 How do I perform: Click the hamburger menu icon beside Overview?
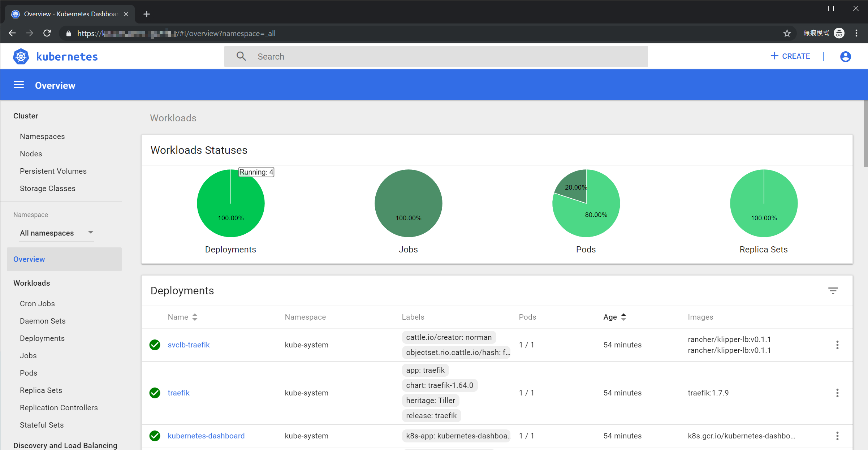pos(19,85)
